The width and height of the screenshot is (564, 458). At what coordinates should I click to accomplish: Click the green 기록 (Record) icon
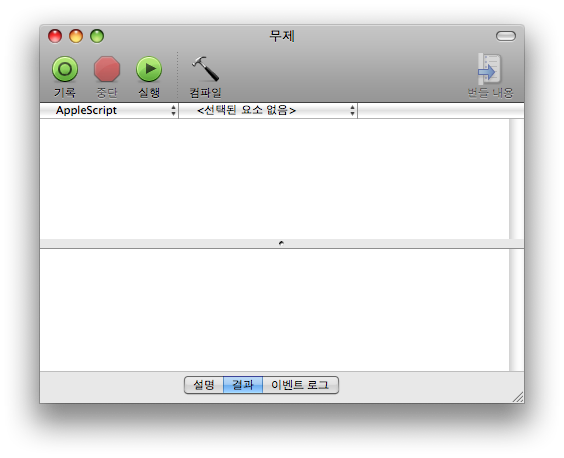click(x=65, y=69)
